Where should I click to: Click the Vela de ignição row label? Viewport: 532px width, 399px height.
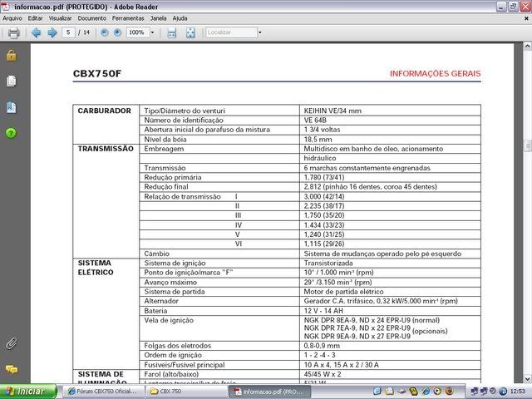click(169, 320)
